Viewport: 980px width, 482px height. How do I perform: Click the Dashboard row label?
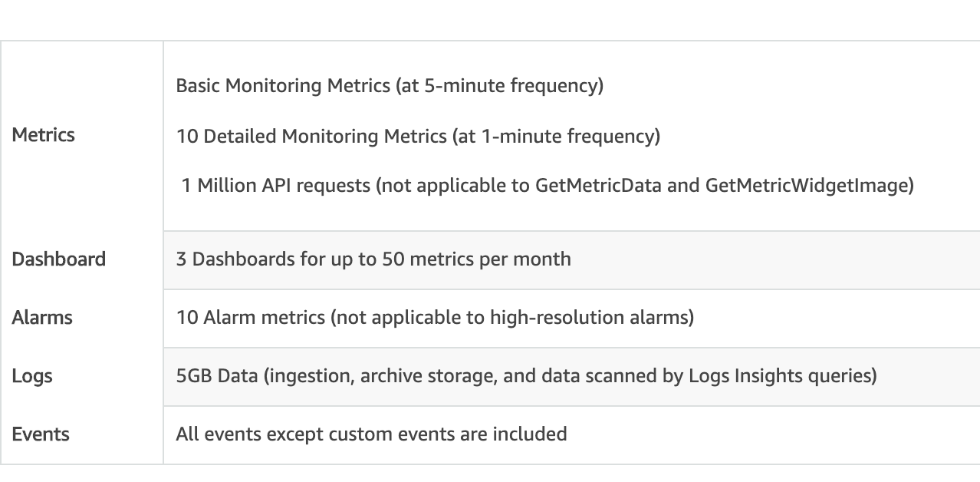(59, 259)
